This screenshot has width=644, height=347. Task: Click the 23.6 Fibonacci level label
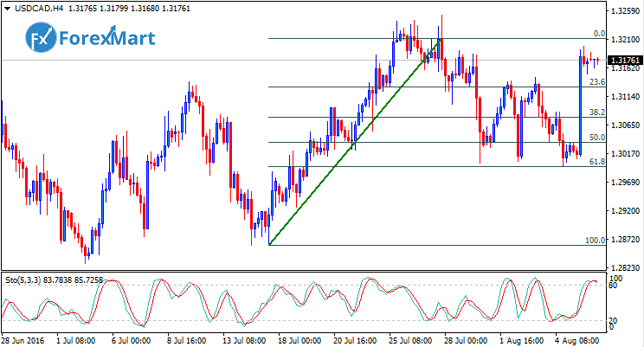coord(596,81)
